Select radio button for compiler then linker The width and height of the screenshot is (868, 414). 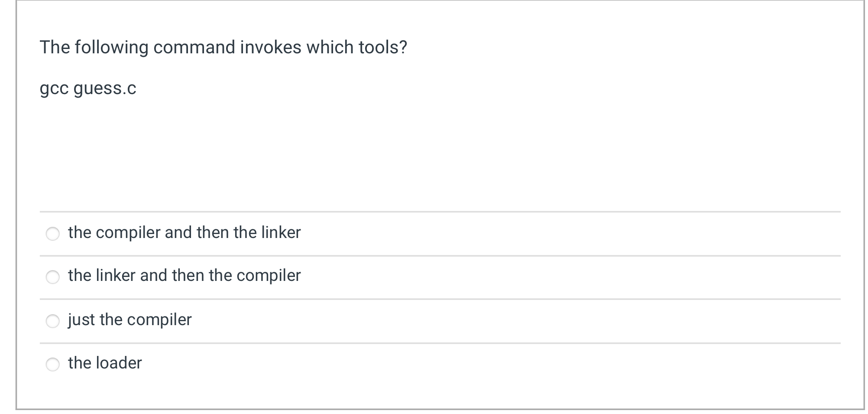53,234
